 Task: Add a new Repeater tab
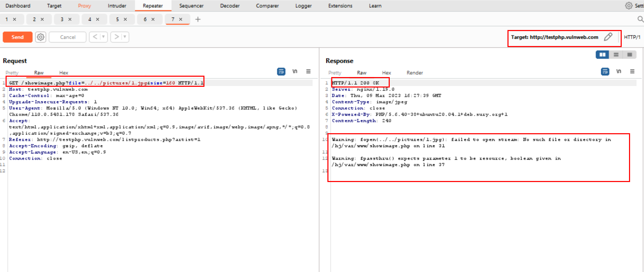[198, 20]
